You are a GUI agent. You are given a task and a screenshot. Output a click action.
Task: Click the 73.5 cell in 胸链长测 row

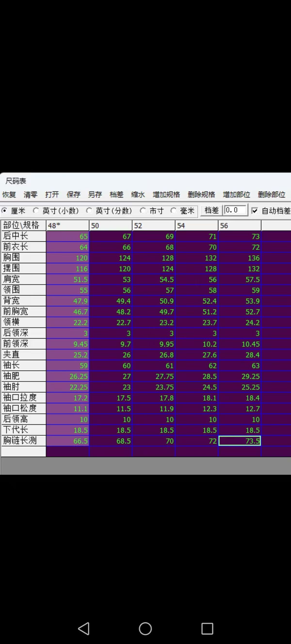coord(240,441)
